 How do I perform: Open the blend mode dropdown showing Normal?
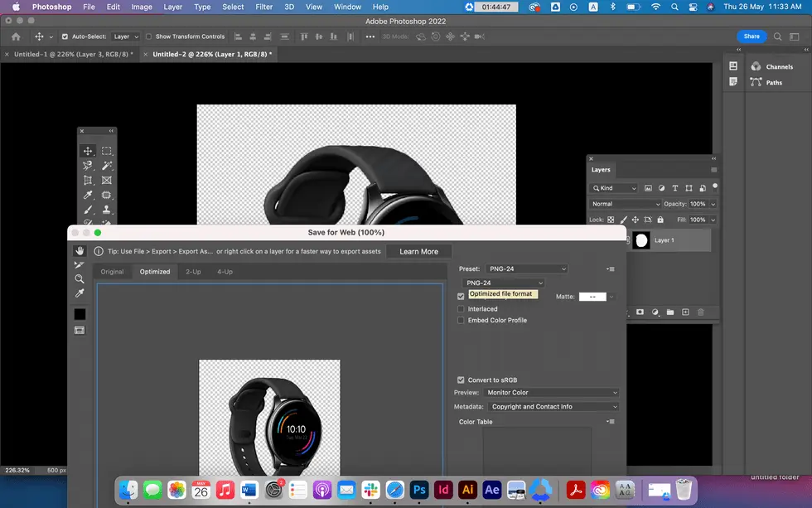click(626, 204)
